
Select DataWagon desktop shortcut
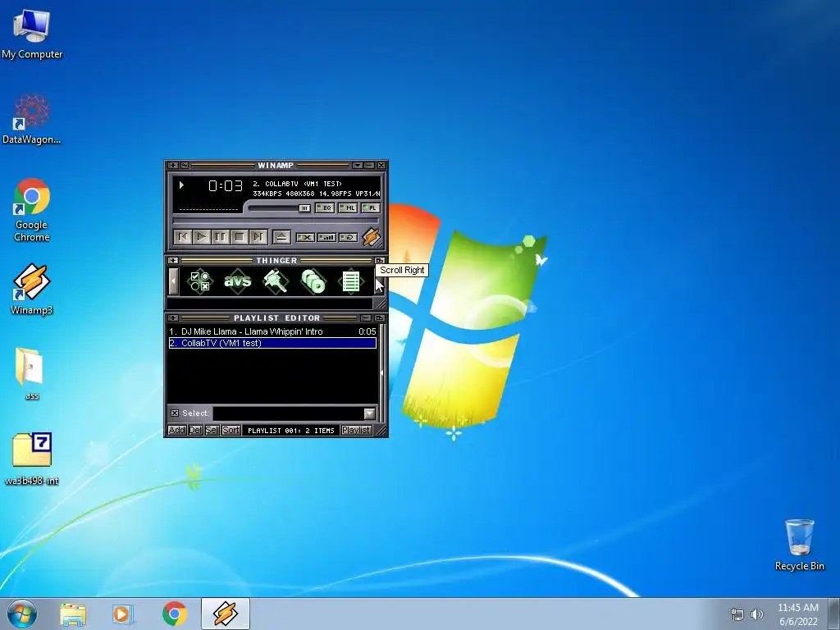32,119
